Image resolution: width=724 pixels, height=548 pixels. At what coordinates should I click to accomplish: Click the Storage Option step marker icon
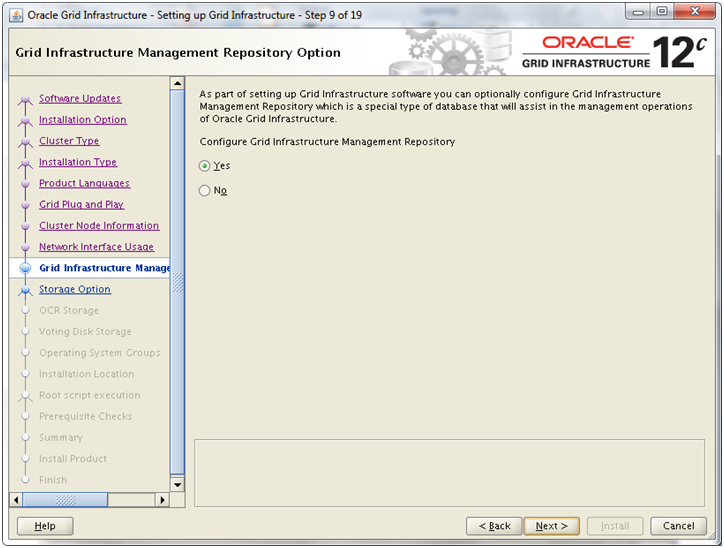25,290
